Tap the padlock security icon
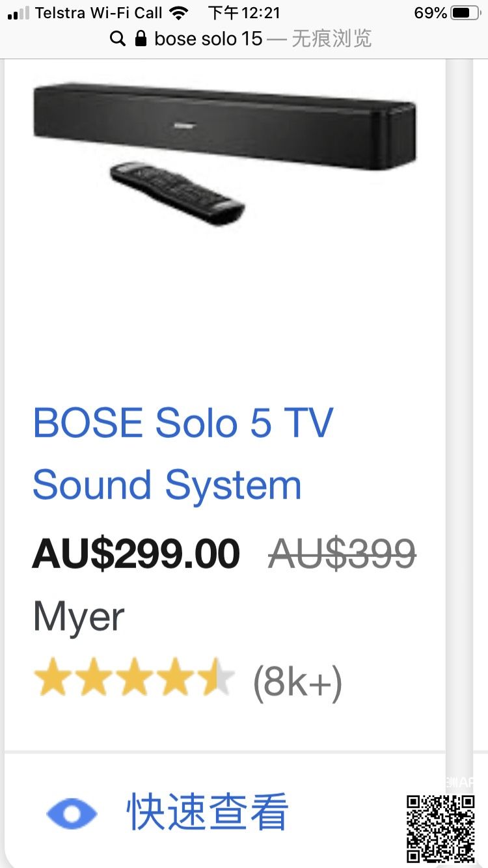 [141, 39]
